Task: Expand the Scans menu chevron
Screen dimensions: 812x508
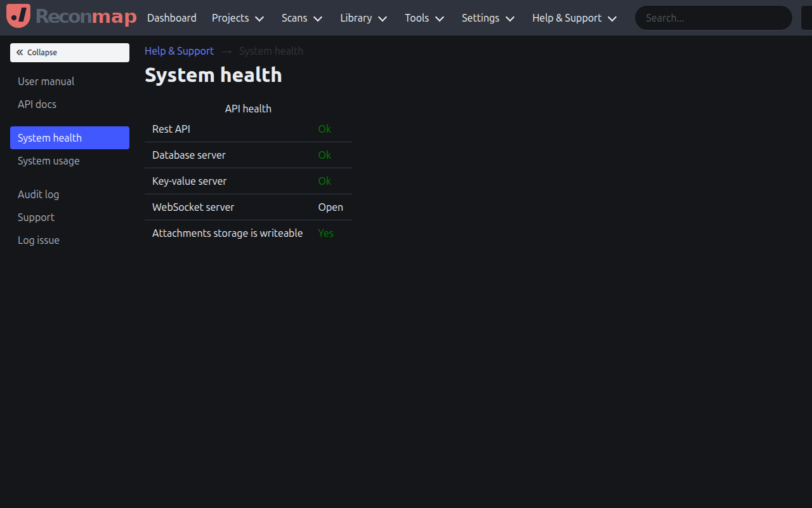Action: click(x=317, y=18)
